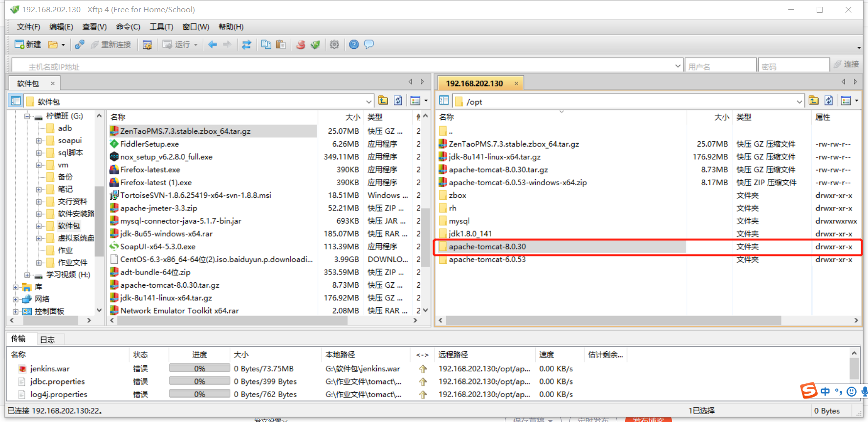868x422 pixels.
Task: Go up a folder in the remote /opt pane
Action: [814, 101]
